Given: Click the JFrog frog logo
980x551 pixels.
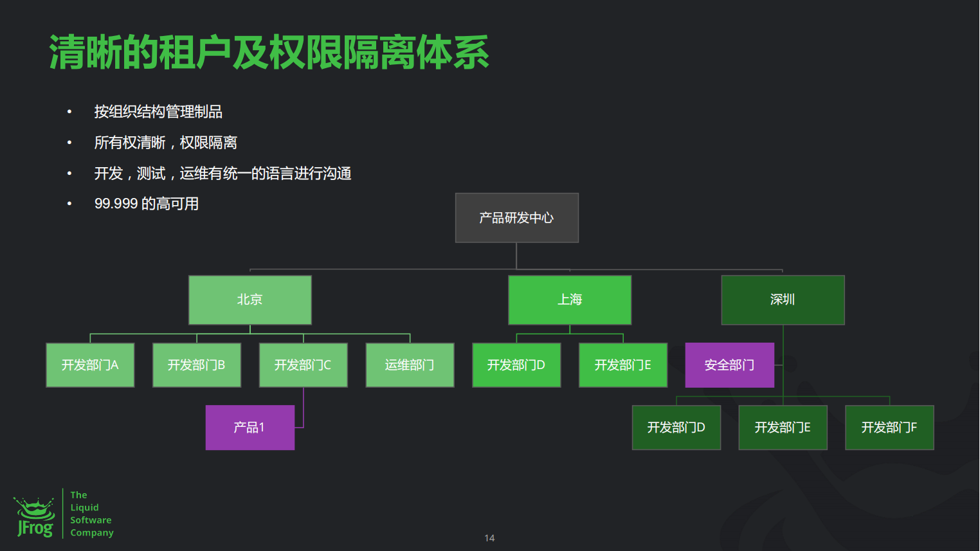Looking at the screenshot, I should tap(35, 517).
